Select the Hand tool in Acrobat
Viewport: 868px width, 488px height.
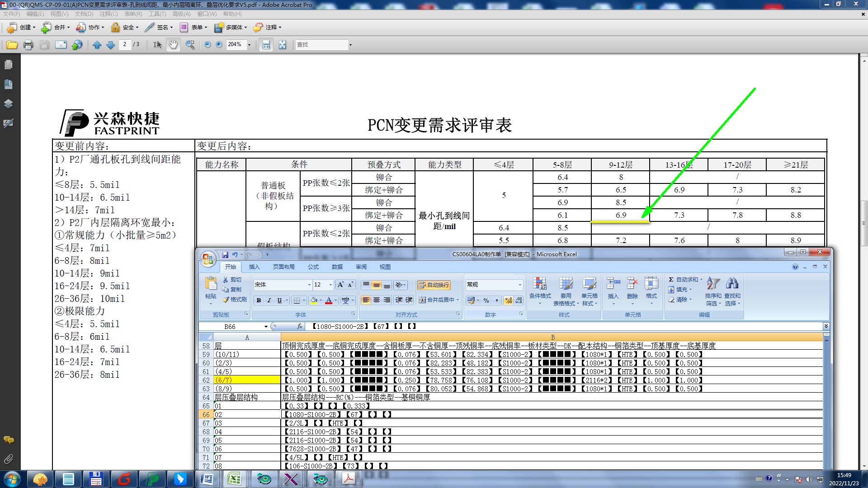pyautogui.click(x=173, y=45)
